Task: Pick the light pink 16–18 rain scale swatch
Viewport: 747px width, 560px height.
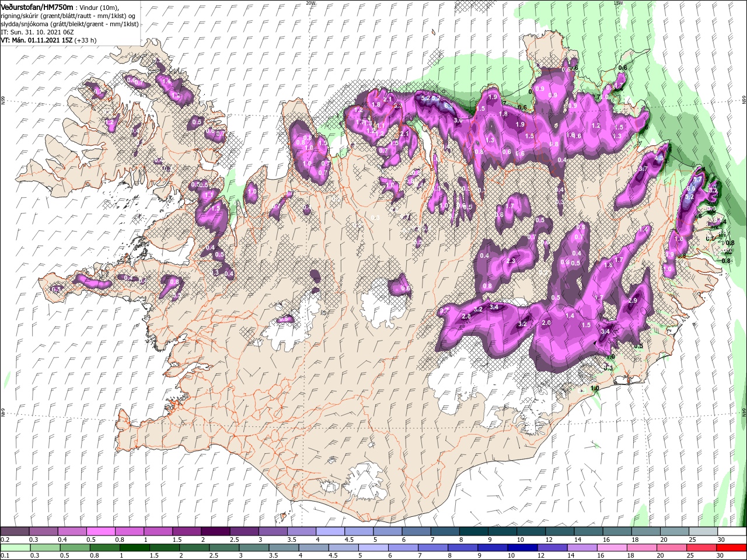Action: coord(611,548)
